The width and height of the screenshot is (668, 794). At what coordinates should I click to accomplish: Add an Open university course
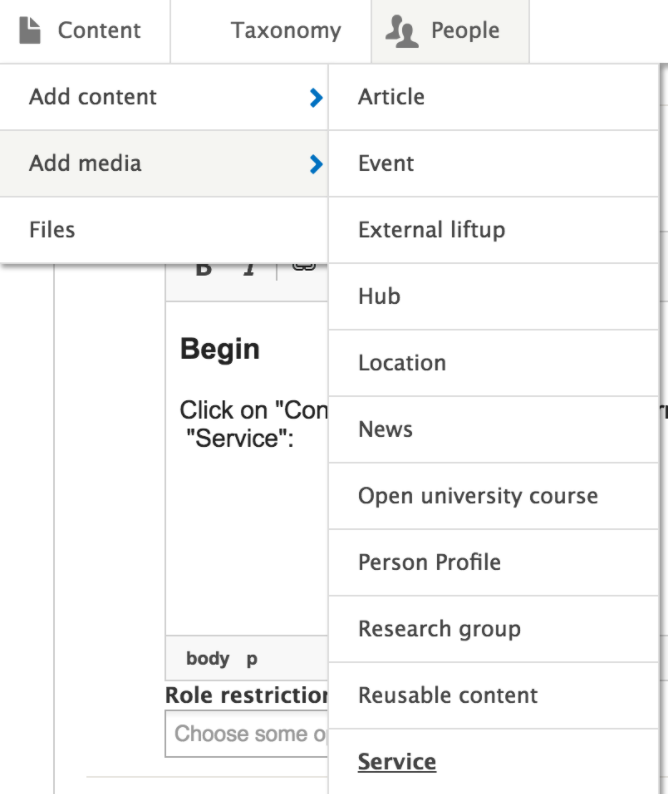[477, 496]
